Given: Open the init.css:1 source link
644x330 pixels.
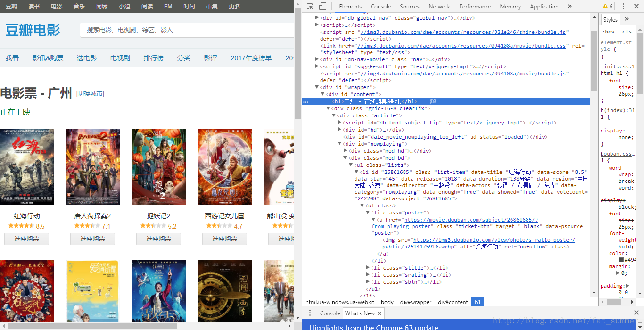Looking at the screenshot, I should [x=619, y=66].
